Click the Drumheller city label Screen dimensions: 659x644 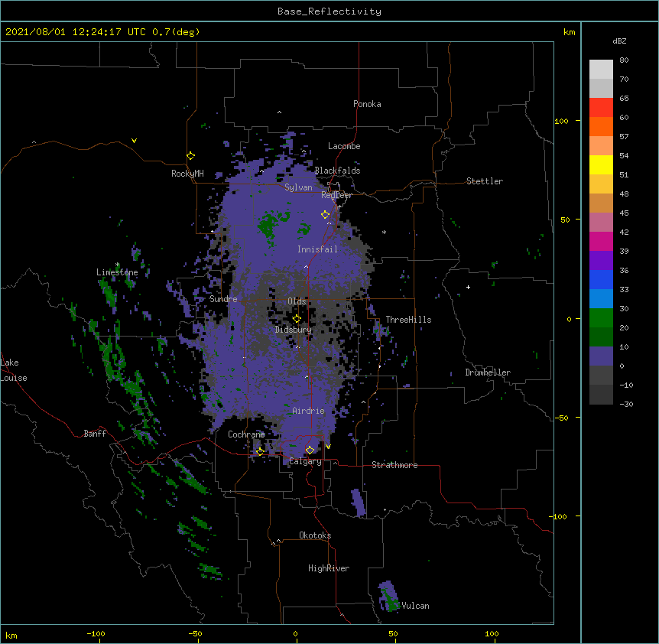tap(488, 372)
